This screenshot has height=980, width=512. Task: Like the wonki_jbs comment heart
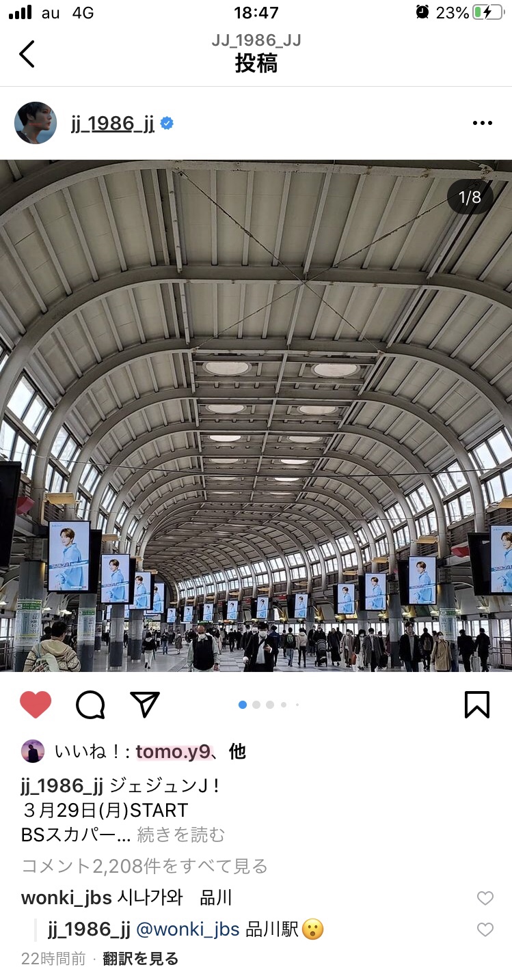[x=485, y=898]
